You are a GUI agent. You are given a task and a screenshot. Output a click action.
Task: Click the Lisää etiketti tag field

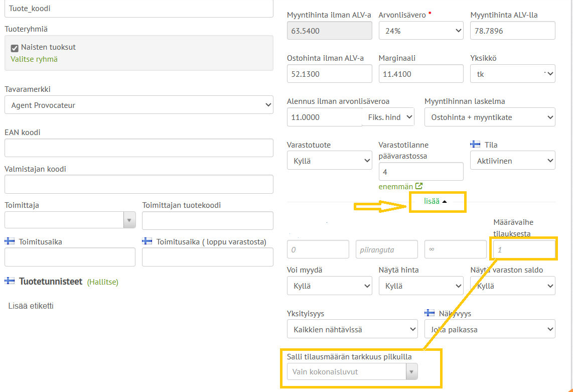click(x=31, y=306)
